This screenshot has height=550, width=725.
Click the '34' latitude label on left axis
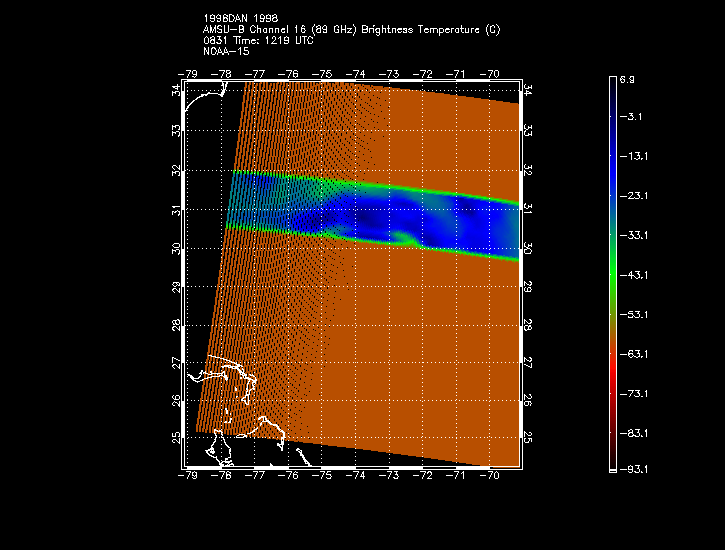(176, 91)
